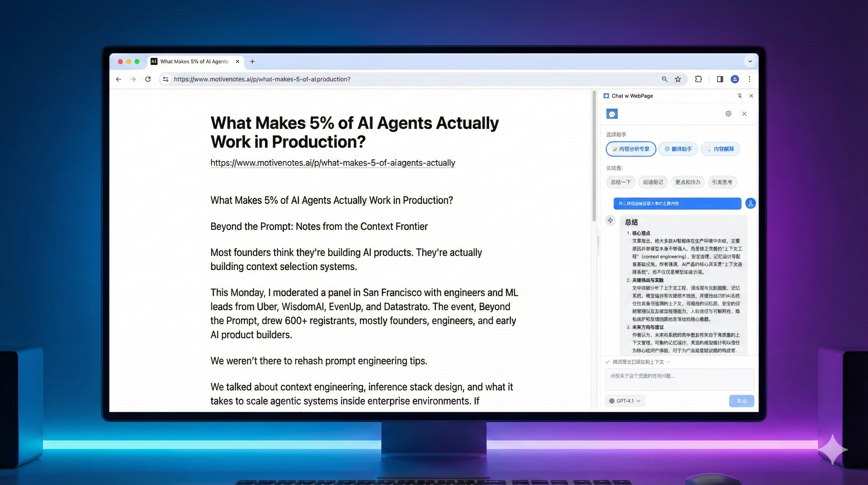The width and height of the screenshot is (868, 485).
Task: Switch to the What Makes 5% of AI Agents tab
Action: point(194,61)
